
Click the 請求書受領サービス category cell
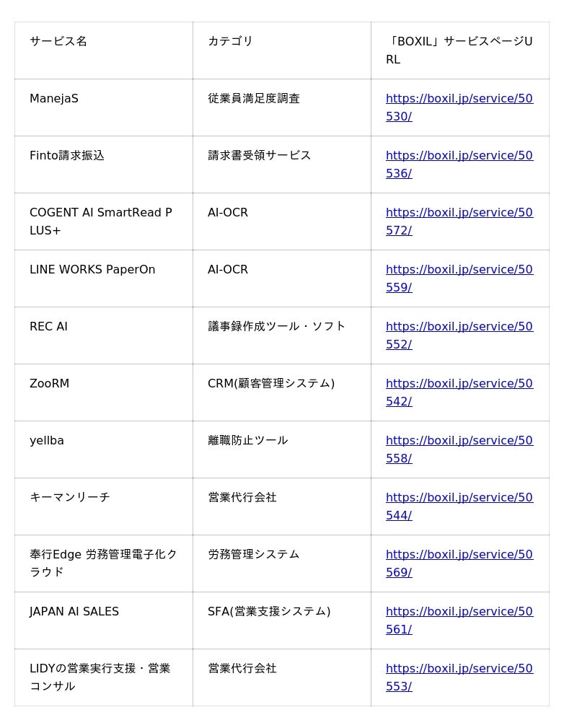259,156
